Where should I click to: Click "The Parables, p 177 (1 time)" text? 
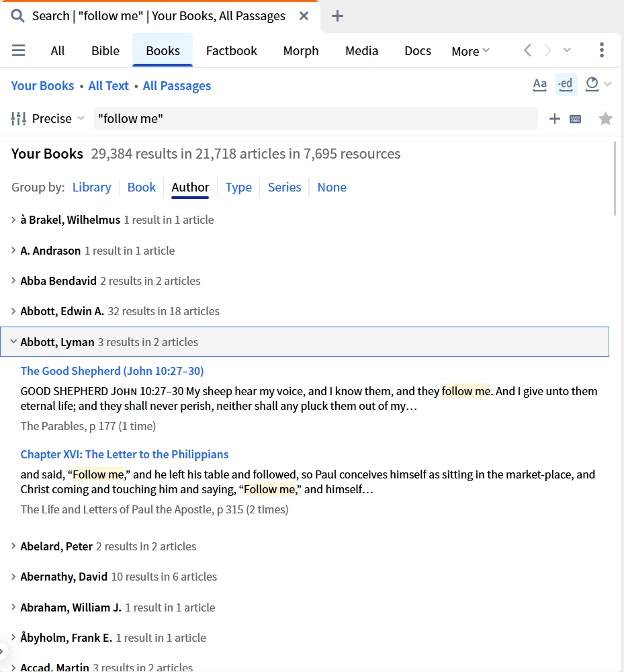click(88, 427)
